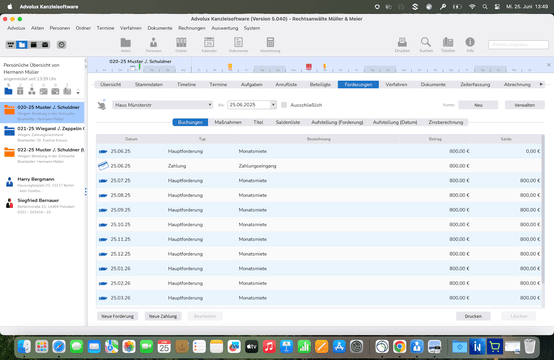Image resolution: width=554 pixels, height=360 pixels.
Task: Toggle the Ausschließlich checkbox
Action: [284, 105]
